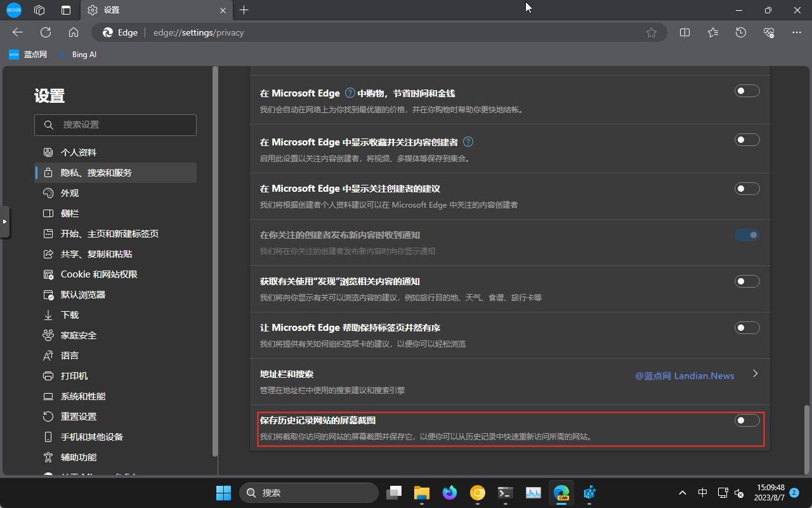Switch to the 设置 browser tab
This screenshot has width=812, height=508.
(x=156, y=10)
